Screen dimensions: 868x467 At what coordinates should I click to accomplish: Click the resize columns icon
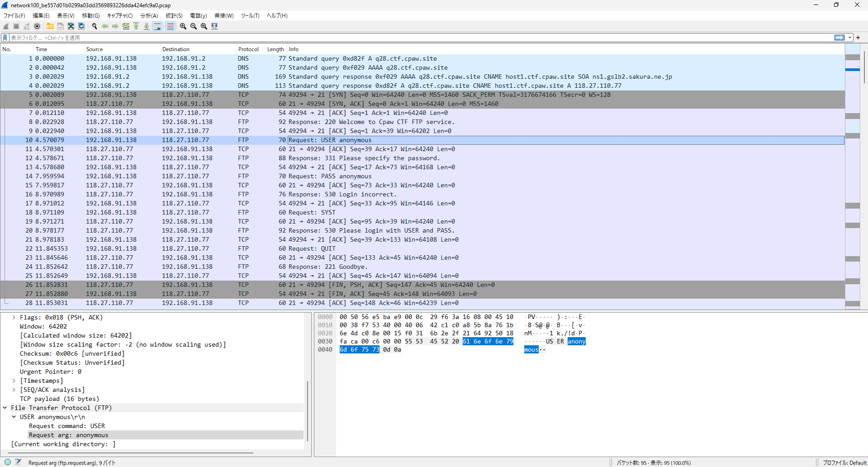pyautogui.click(x=214, y=26)
